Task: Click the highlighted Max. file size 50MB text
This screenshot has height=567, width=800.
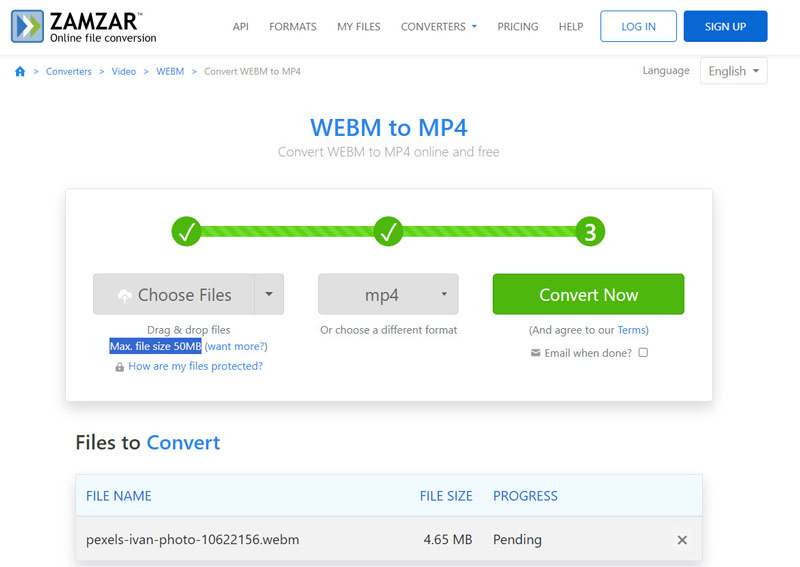Action: tap(156, 346)
